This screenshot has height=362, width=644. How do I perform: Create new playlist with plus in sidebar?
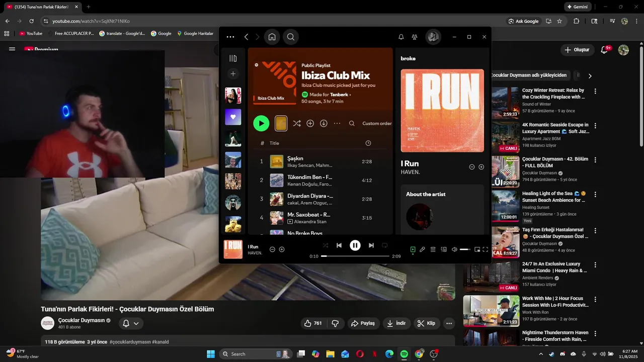point(233,74)
